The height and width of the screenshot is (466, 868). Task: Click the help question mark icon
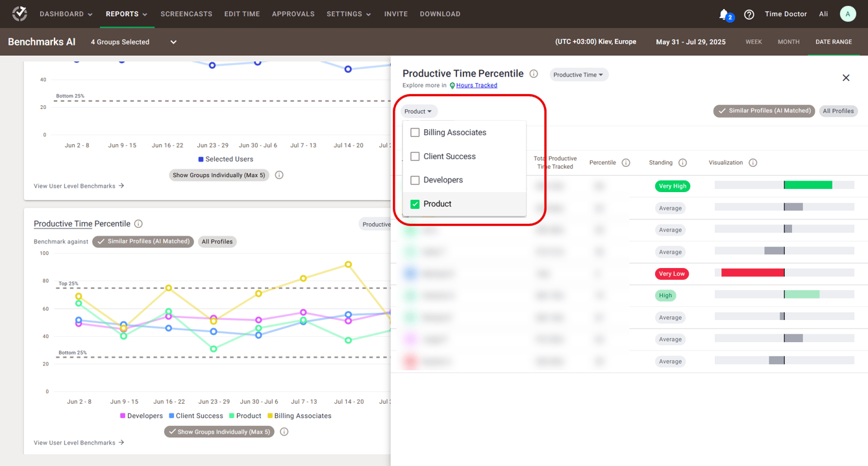click(749, 14)
